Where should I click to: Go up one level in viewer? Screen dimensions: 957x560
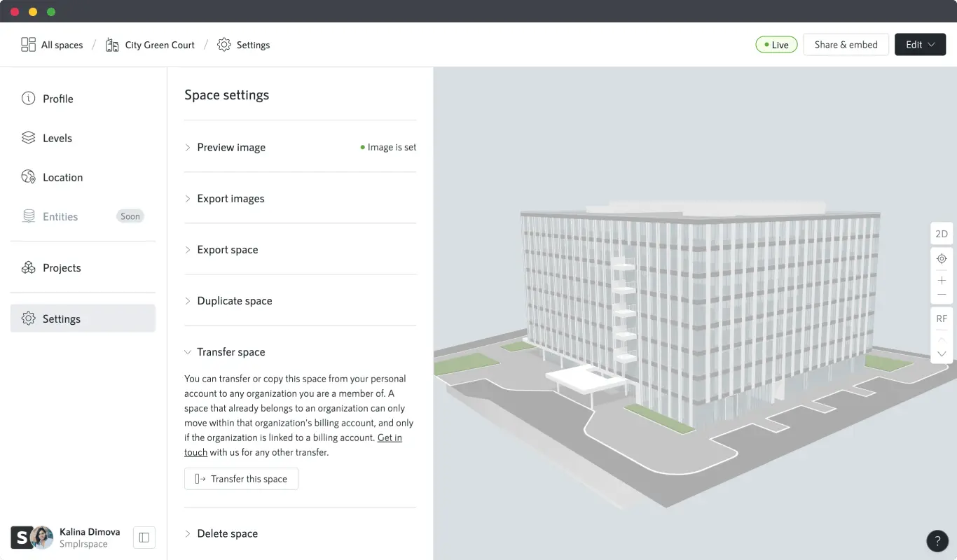(x=942, y=339)
